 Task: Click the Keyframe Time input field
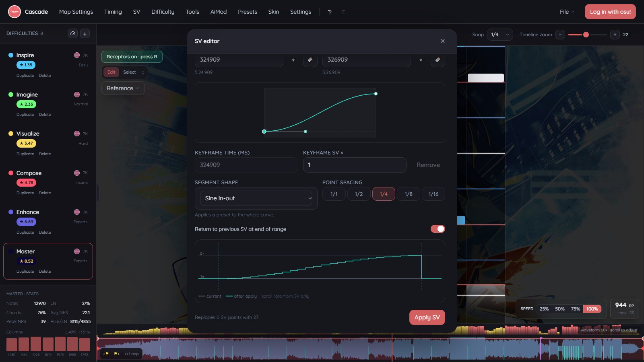(x=246, y=165)
